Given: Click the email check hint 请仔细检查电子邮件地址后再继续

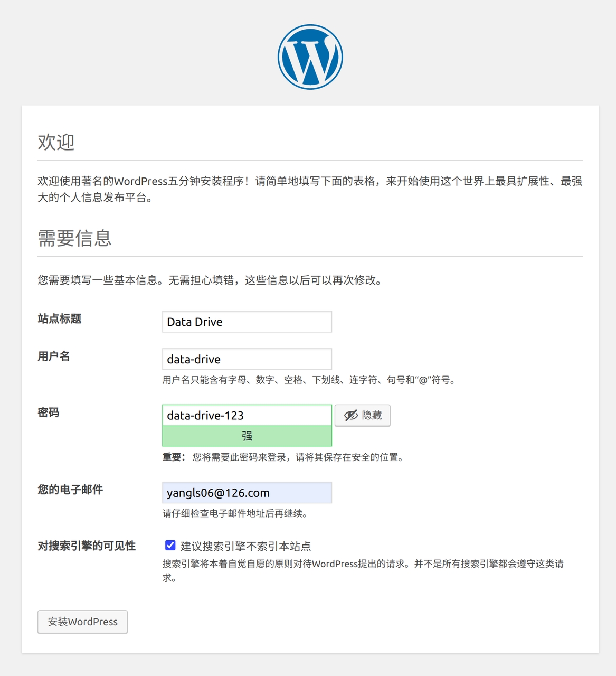Looking at the screenshot, I should [x=235, y=513].
